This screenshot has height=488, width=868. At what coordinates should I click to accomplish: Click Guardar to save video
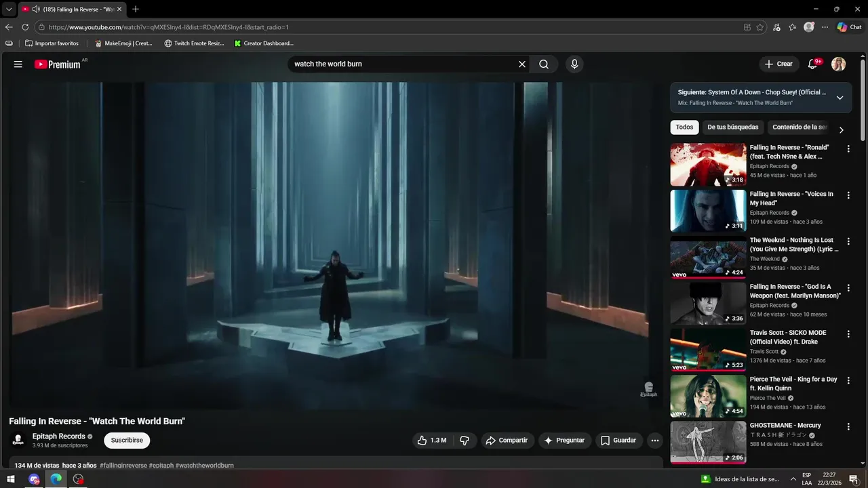(618, 441)
